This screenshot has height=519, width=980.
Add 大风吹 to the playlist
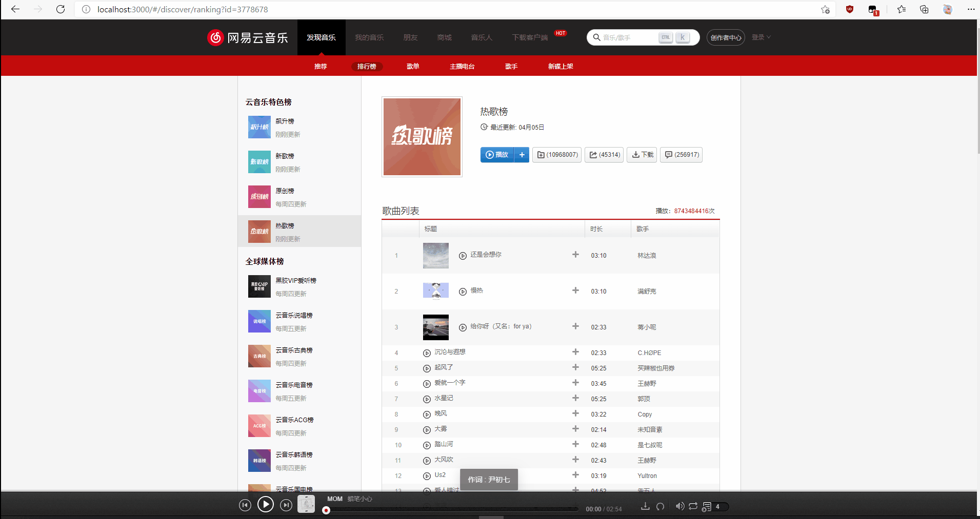(x=575, y=460)
